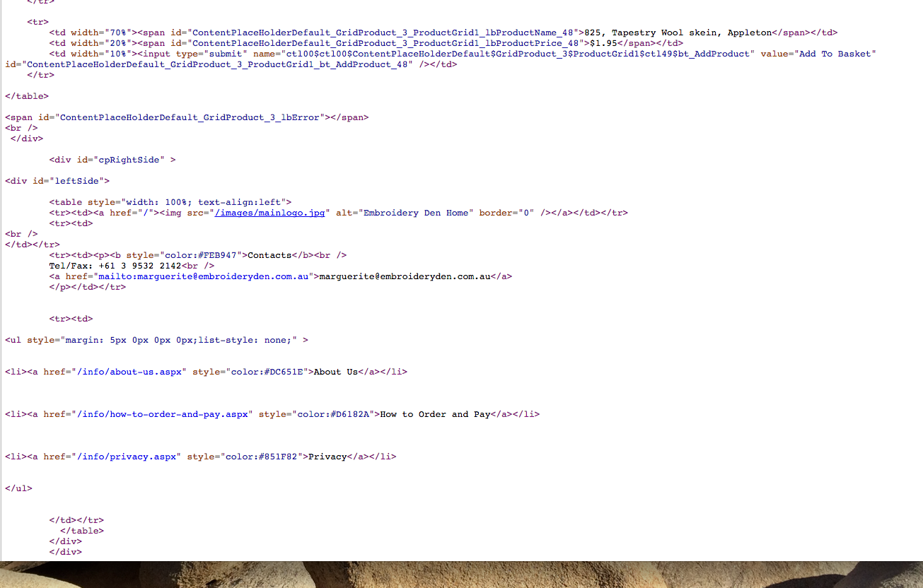This screenshot has height=588, width=923.
Task: Click the 'About Us' anchor text
Action: click(x=336, y=372)
